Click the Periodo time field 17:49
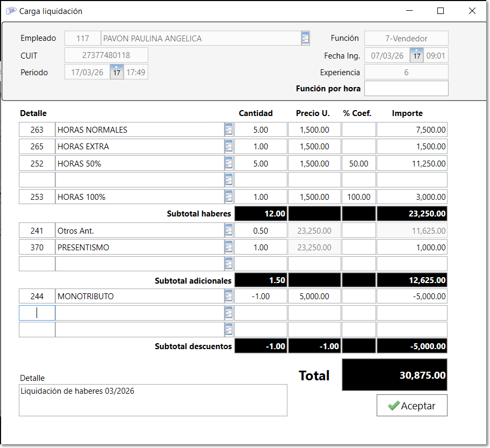The height and width of the screenshot is (448, 490). [136, 72]
